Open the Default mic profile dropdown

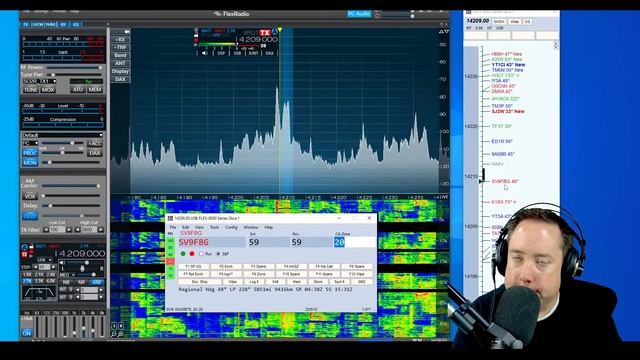coord(62,135)
